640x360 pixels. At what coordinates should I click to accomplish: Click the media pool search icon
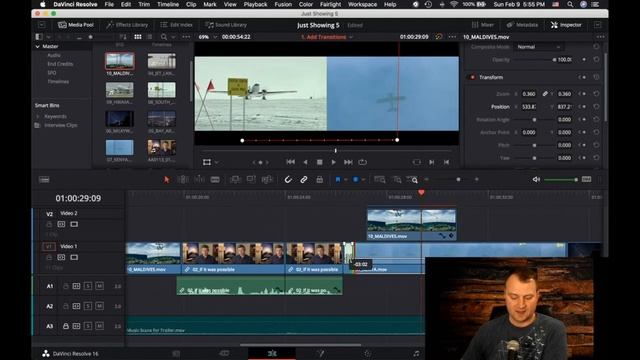(x=164, y=37)
